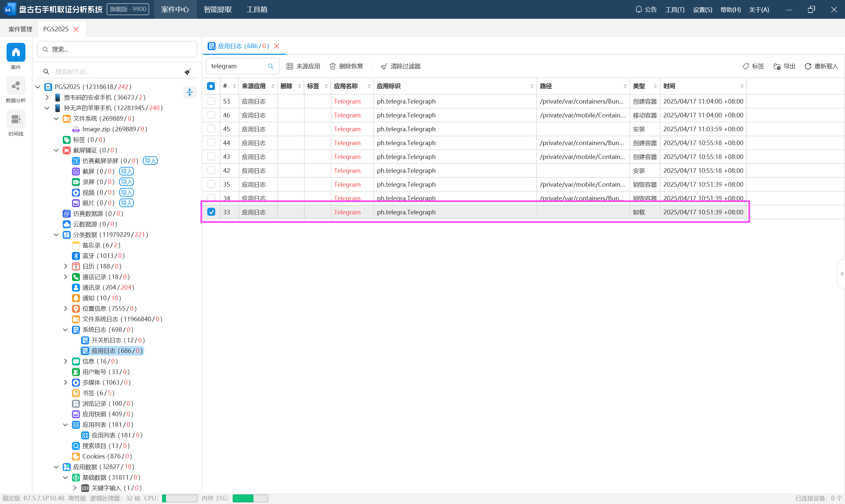Click the 删除恢复 trash icon
The height and width of the screenshot is (504, 845).
[x=333, y=66]
